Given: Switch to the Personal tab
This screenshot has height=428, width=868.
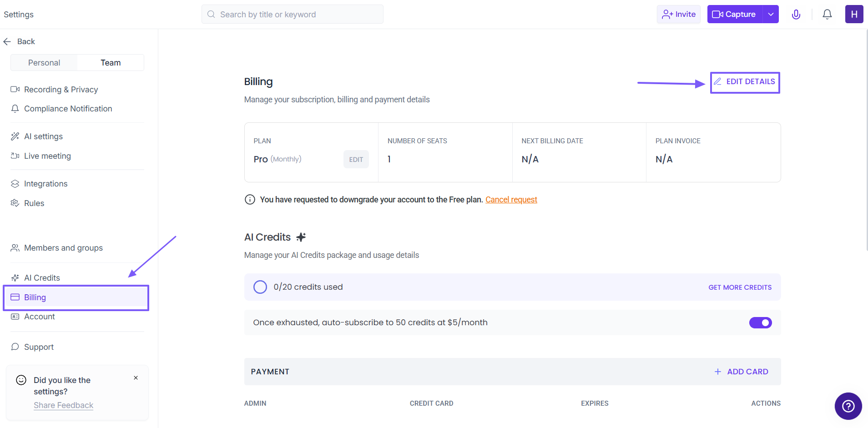Looking at the screenshot, I should pyautogui.click(x=44, y=63).
